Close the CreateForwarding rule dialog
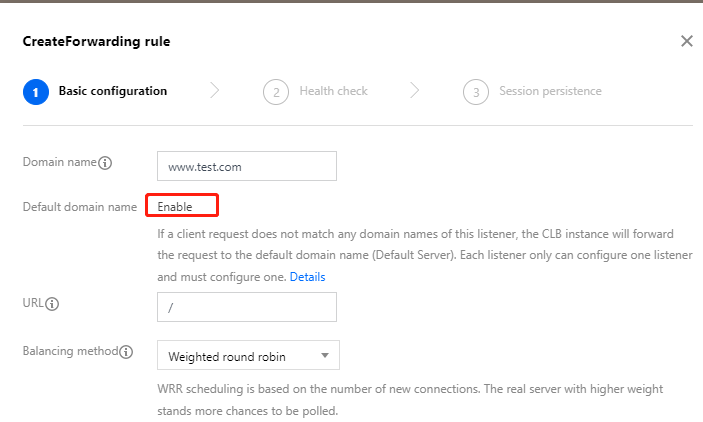Image resolution: width=703 pixels, height=422 pixels. [x=686, y=41]
